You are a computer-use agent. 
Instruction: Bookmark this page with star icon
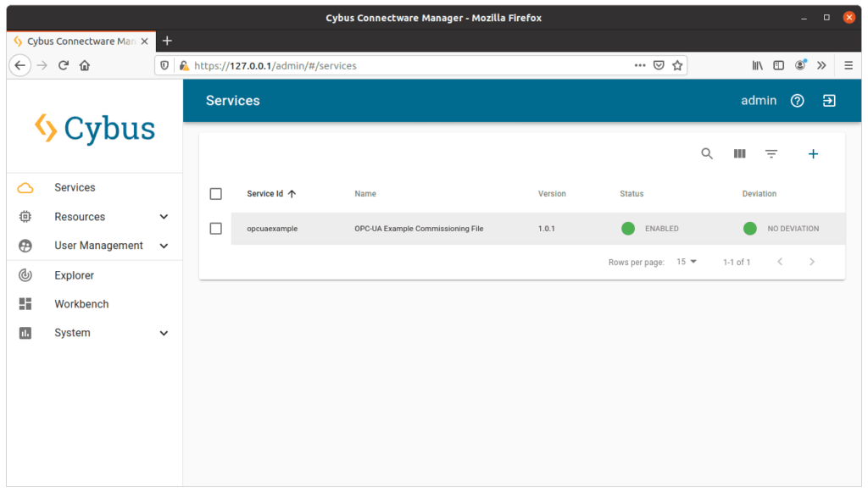[x=677, y=65]
